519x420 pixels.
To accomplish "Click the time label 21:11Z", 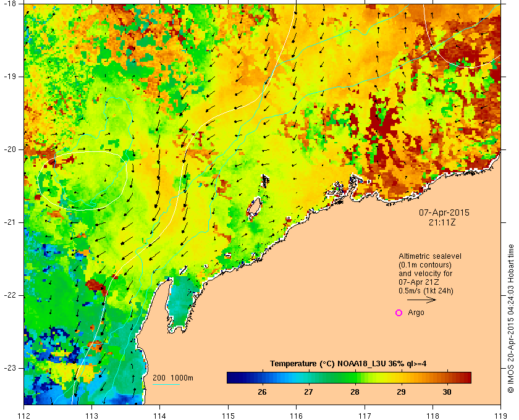I will [x=442, y=222].
